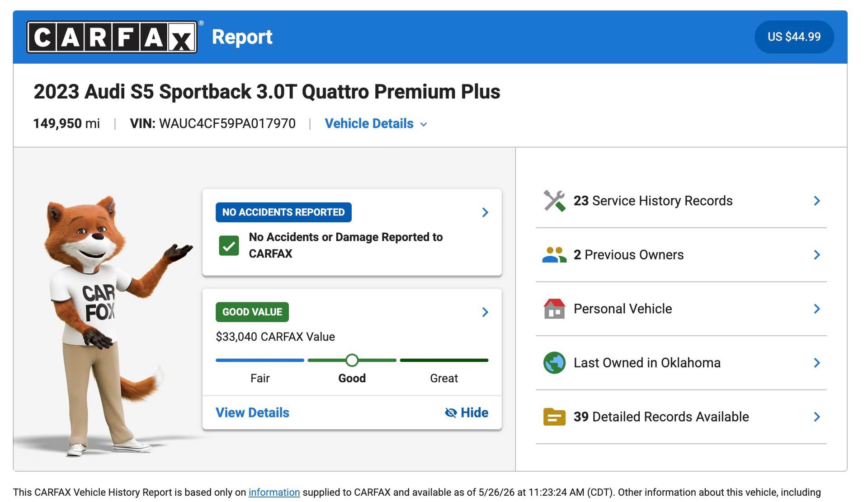Click the 'Good' label
The width and height of the screenshot is (868, 502).
[352, 378]
